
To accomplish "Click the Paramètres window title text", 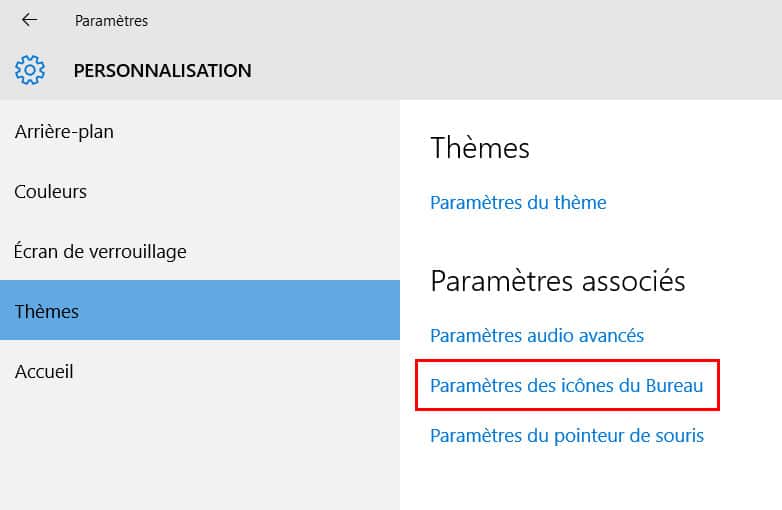I will point(111,20).
